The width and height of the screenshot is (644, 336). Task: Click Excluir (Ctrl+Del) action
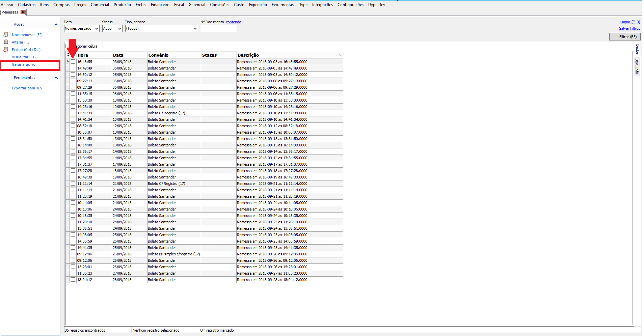pyautogui.click(x=26, y=50)
